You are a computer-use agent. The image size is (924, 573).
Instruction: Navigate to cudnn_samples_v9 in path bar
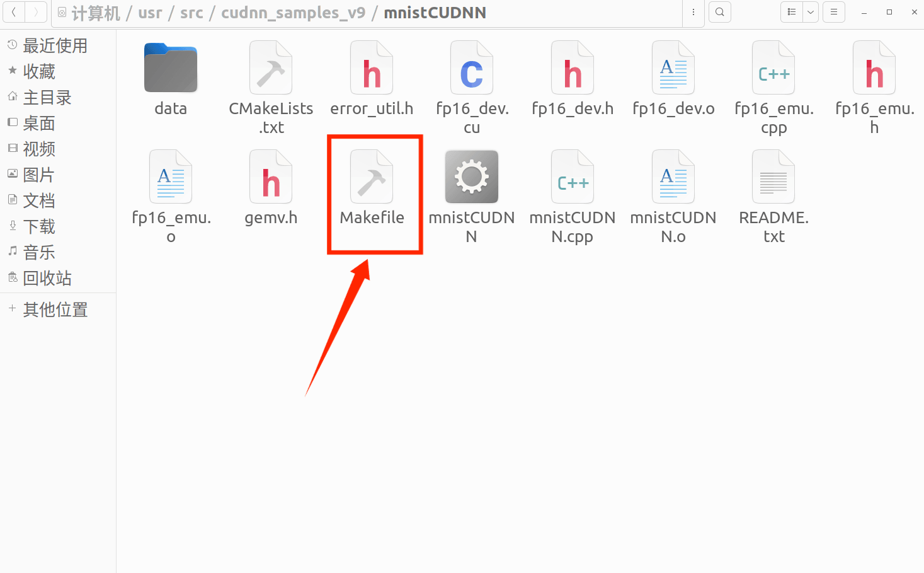click(293, 13)
